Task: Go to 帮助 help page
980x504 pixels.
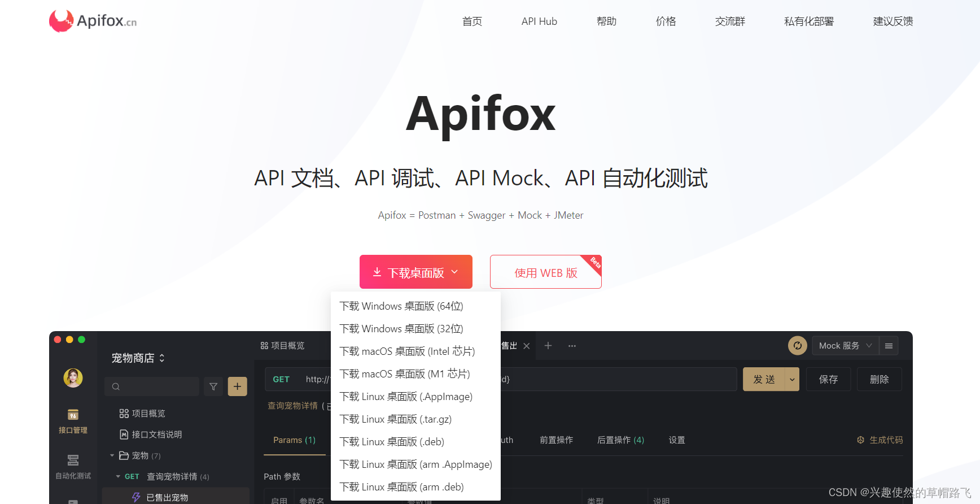Action: tap(606, 21)
